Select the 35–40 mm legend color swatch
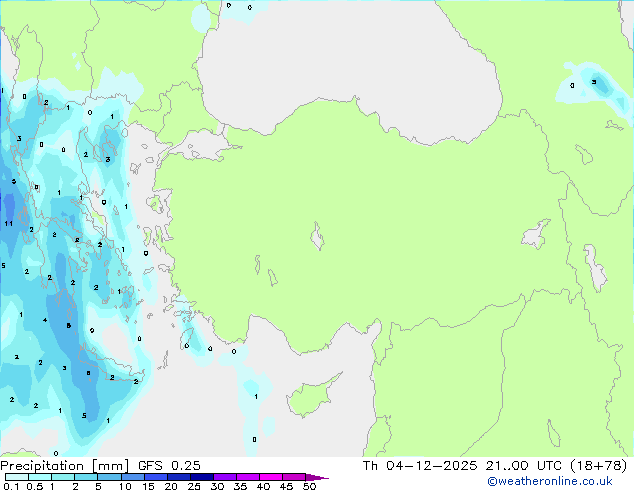634x490 pixels. tap(247, 477)
